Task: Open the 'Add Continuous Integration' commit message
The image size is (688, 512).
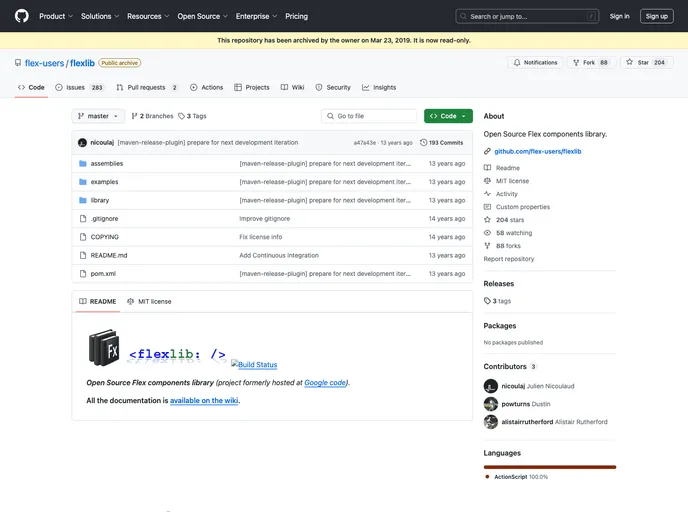Action: coord(279,255)
